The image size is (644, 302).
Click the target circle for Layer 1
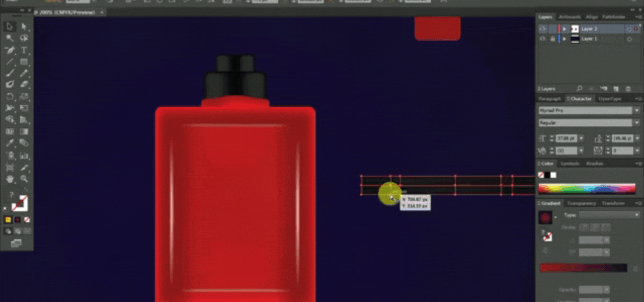(x=629, y=39)
